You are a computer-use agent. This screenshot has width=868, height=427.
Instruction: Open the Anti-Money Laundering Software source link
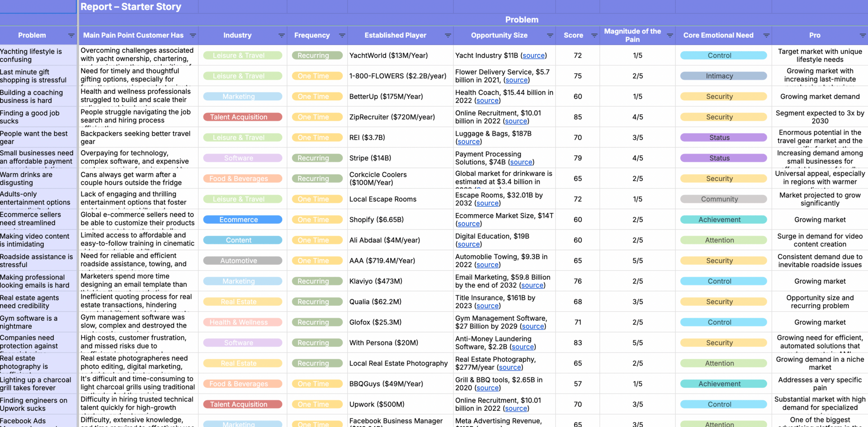523,347
